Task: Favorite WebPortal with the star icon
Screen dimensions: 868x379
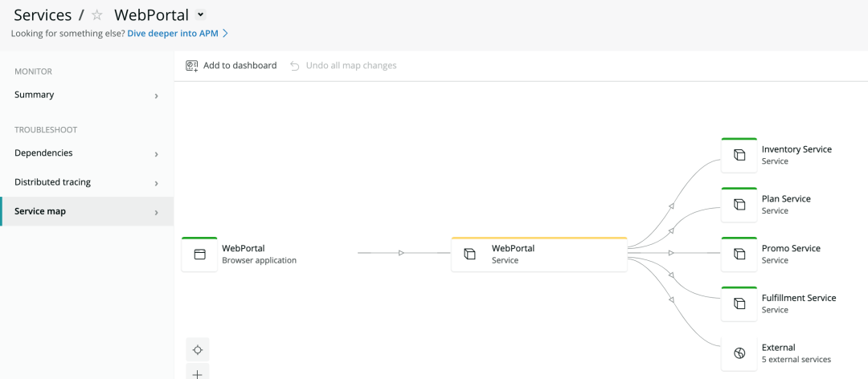Action: click(97, 15)
